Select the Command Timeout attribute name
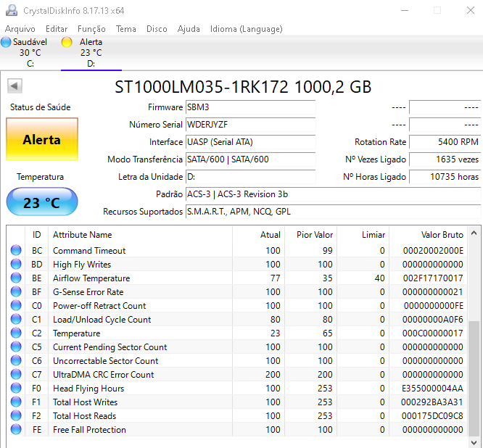Image resolution: width=483 pixels, height=448 pixels. [89, 251]
